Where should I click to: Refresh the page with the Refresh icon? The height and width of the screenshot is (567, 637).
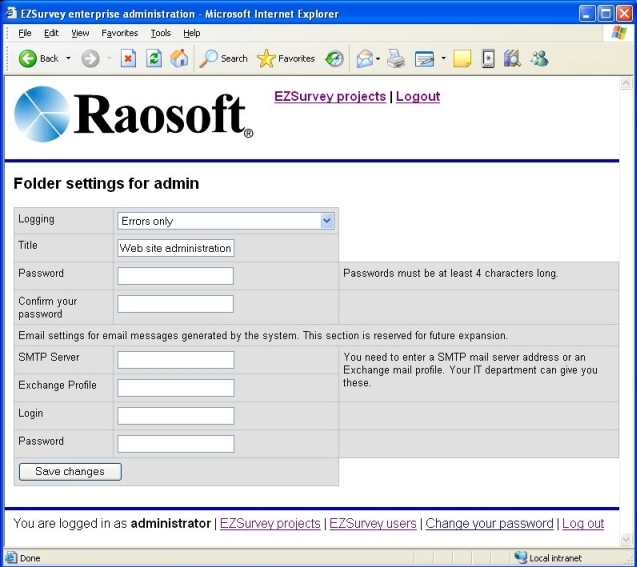[154, 59]
